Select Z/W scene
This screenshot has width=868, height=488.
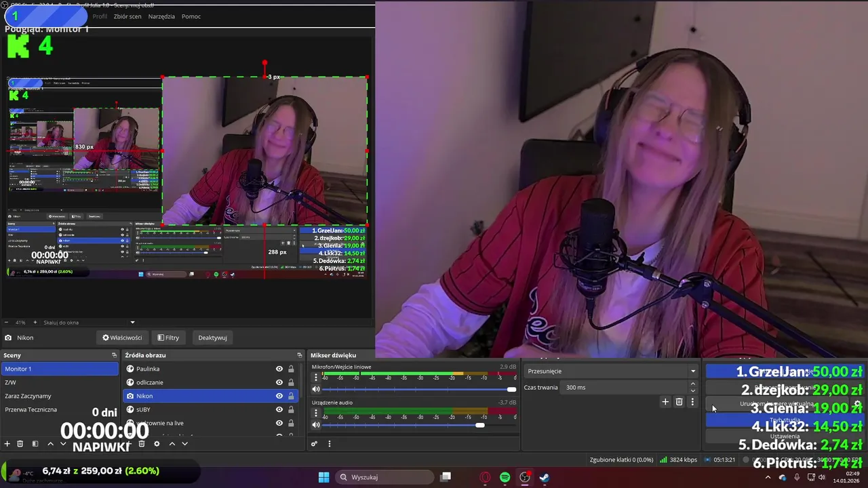60,382
